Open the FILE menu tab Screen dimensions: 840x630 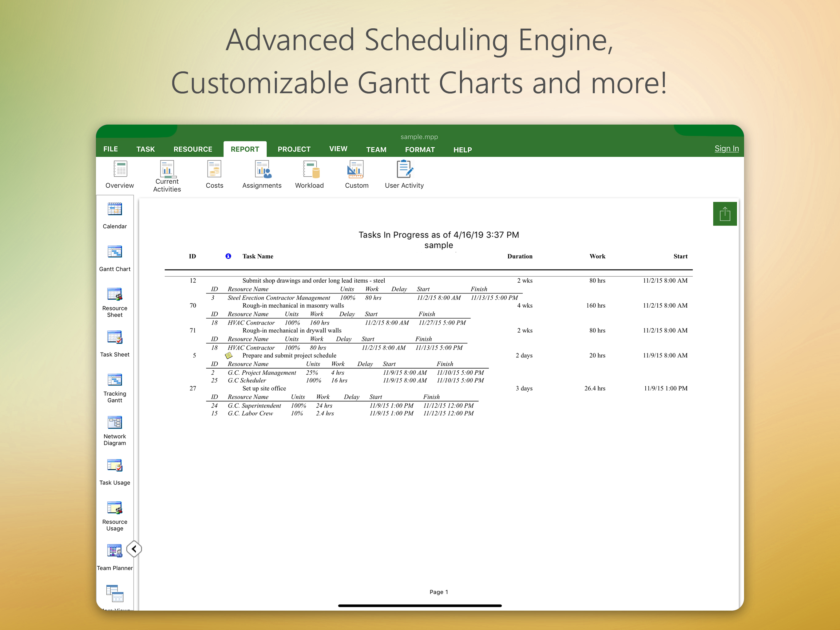[110, 149]
